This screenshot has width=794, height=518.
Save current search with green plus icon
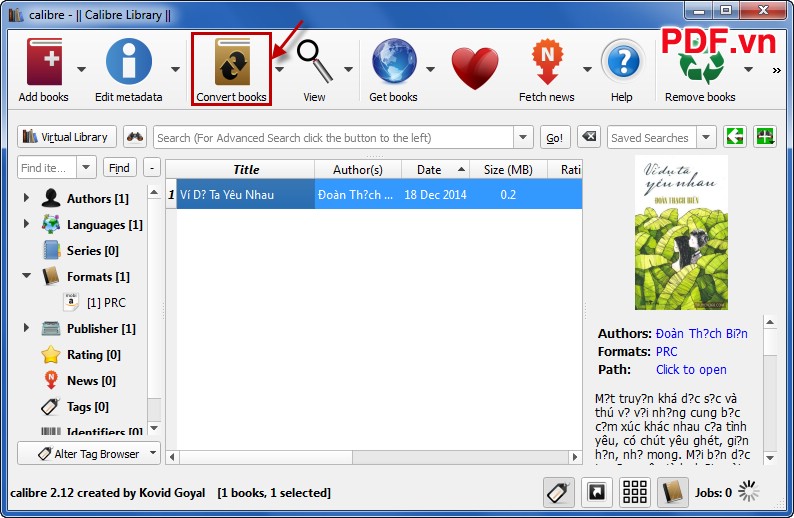765,137
